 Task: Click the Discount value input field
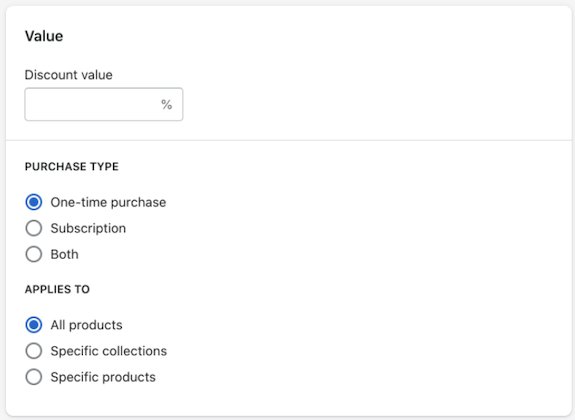[x=104, y=104]
